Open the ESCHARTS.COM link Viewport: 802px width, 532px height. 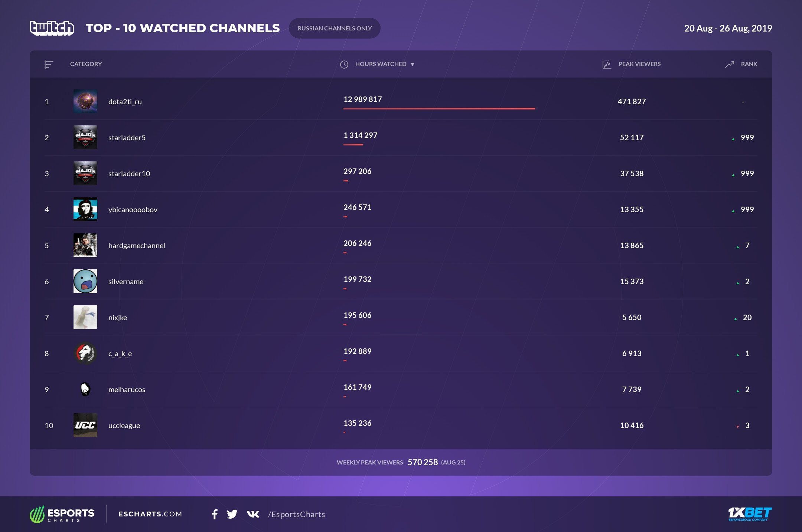pos(150,514)
